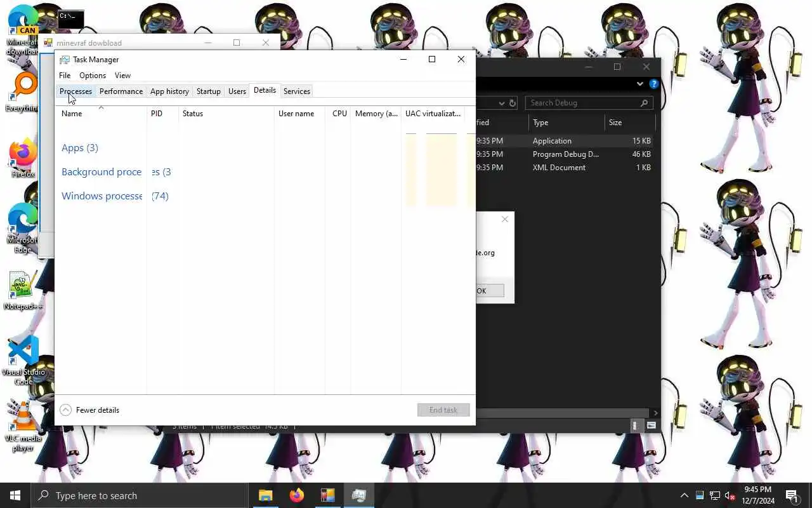The height and width of the screenshot is (508, 812).
Task: Sort by UAC virtualization column
Action: 433,114
